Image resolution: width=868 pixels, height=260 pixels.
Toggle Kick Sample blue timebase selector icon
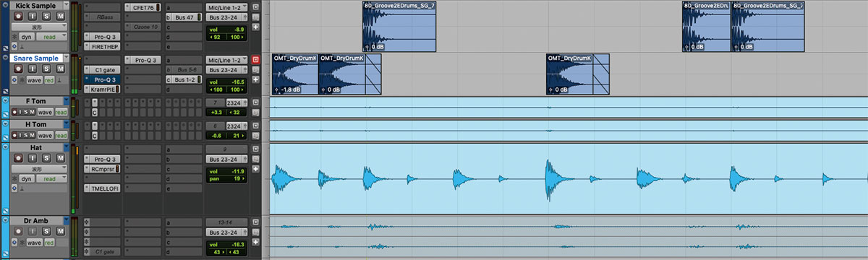tap(14, 46)
